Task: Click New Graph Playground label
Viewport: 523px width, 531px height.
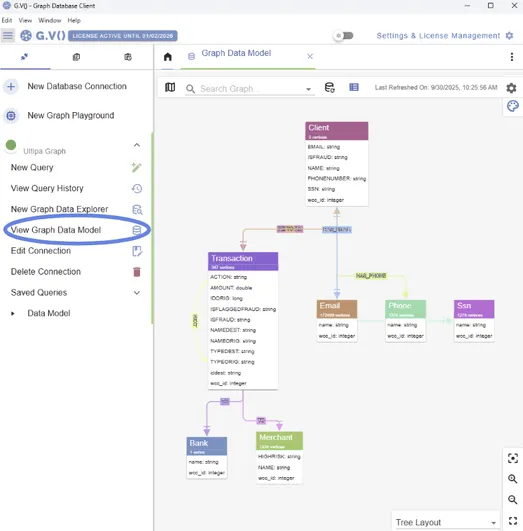Action: point(71,115)
